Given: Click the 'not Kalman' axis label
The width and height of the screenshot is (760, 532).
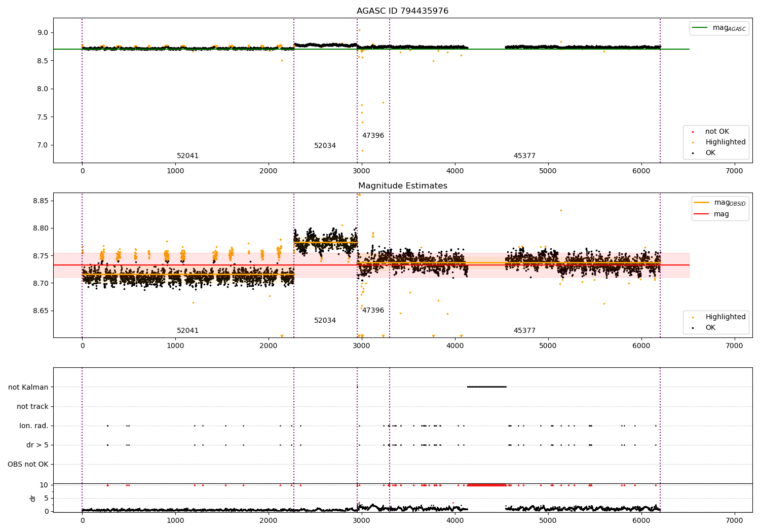Looking at the screenshot, I should [28, 387].
